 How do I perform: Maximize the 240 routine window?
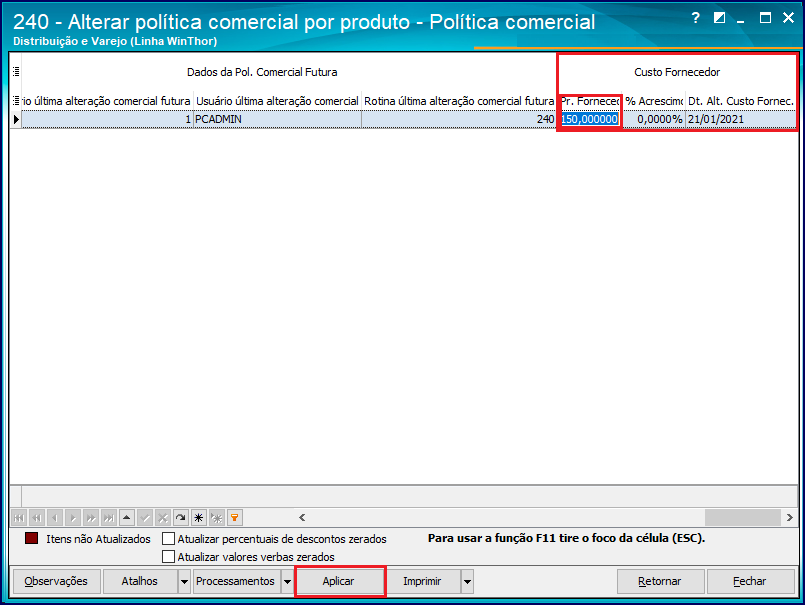tap(765, 18)
